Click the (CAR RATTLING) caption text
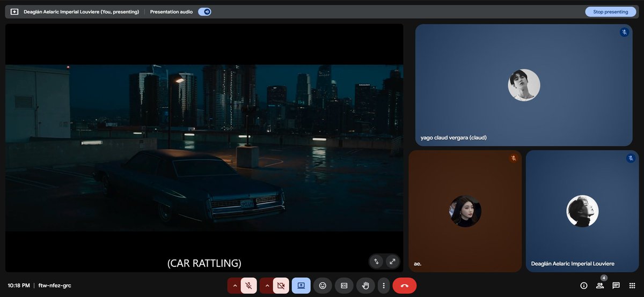The width and height of the screenshot is (644, 297). pyautogui.click(x=204, y=263)
